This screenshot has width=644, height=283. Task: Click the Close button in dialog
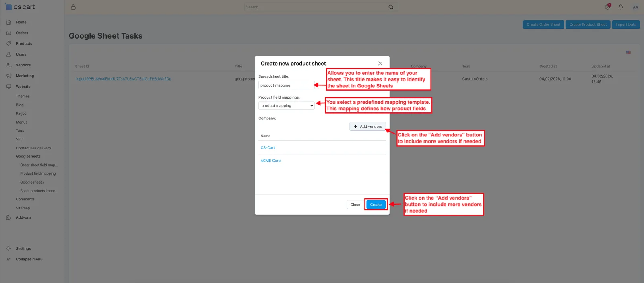coord(355,205)
